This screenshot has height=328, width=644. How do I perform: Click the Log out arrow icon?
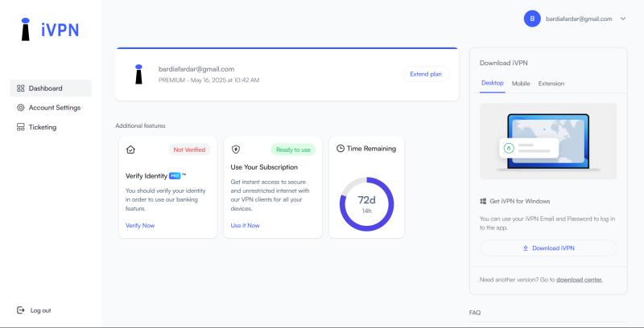tap(21, 310)
